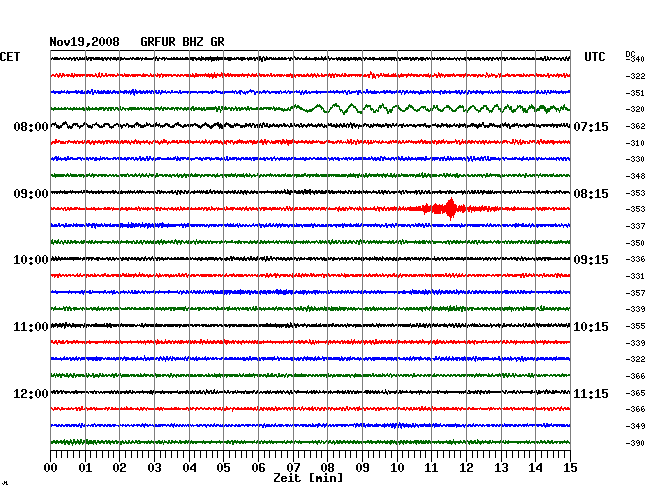Select the station label GRFUR BHZ GR
This screenshot has height=494, width=650.
pos(182,42)
